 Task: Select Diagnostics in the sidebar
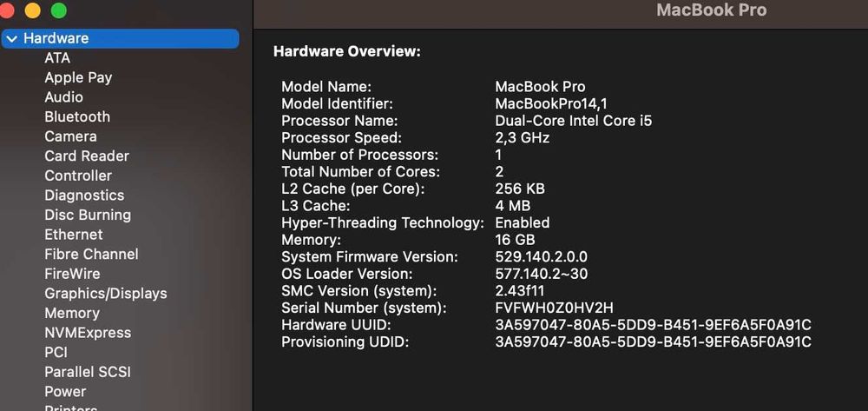(x=84, y=196)
